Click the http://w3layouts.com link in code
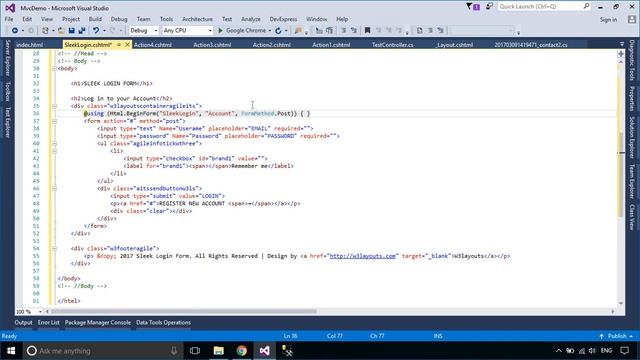The height and width of the screenshot is (360, 640). click(x=362, y=256)
